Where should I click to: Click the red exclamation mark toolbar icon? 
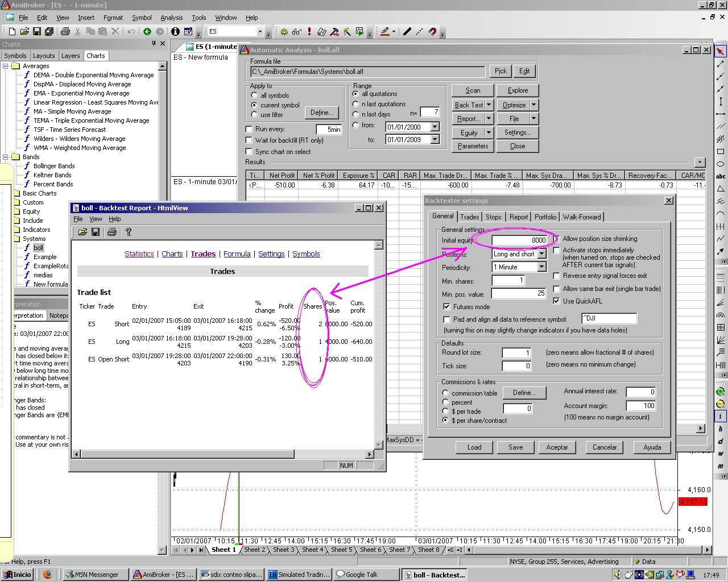coord(309,32)
